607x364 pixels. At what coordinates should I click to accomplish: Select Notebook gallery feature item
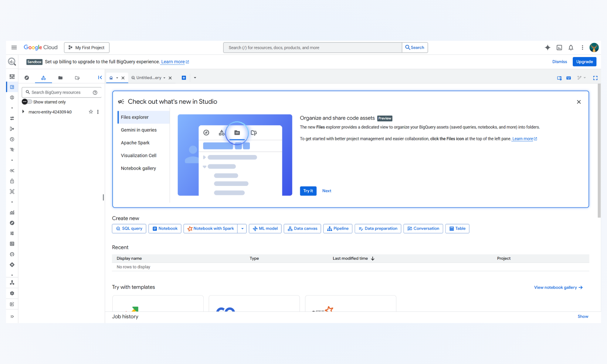pos(143,168)
